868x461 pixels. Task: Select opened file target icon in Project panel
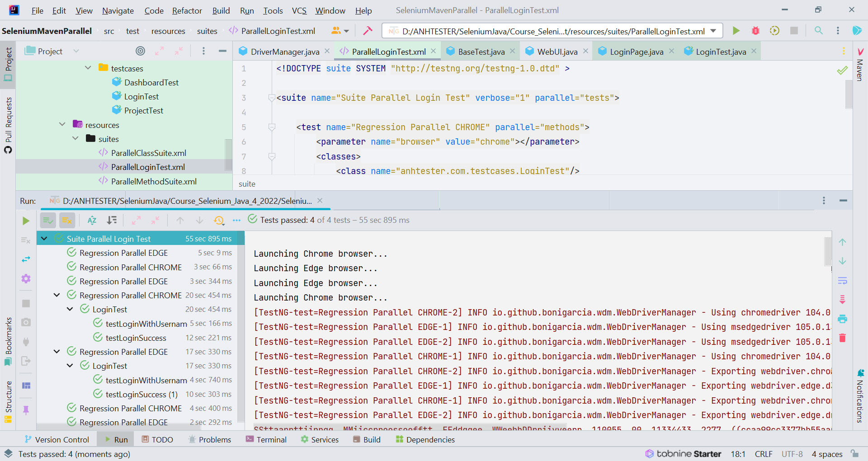141,51
